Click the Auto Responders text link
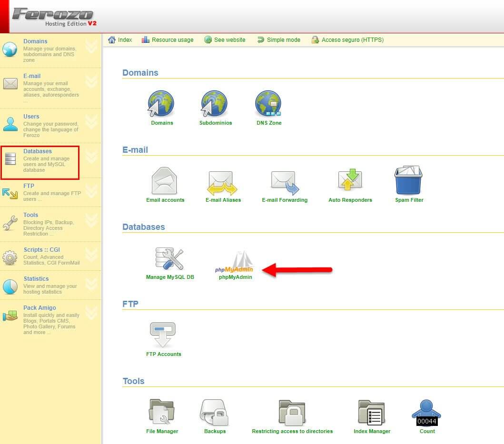The width and height of the screenshot is (504, 444). coord(350,200)
